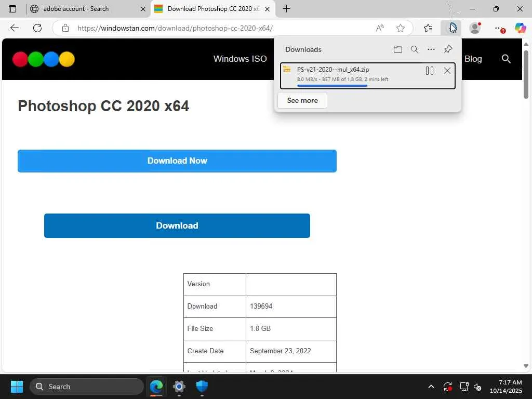The image size is (532, 399).
Task: Go back to the previous page
Action: tap(14, 28)
